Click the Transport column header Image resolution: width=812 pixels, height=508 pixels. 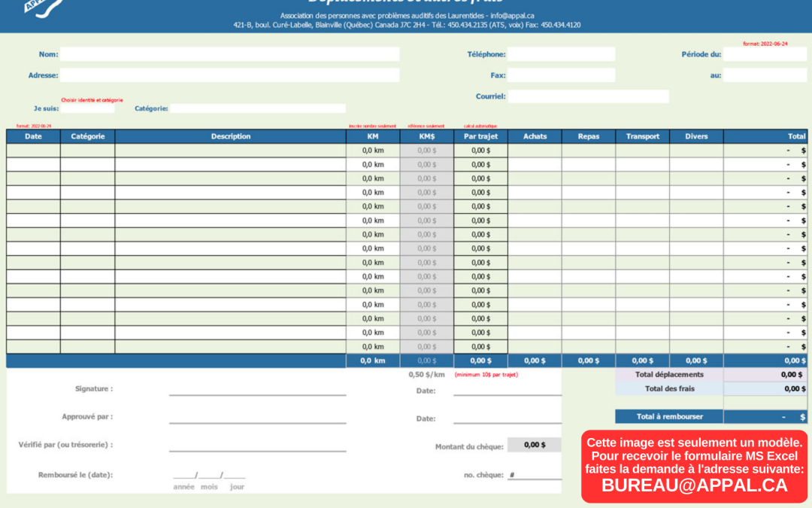(642, 136)
